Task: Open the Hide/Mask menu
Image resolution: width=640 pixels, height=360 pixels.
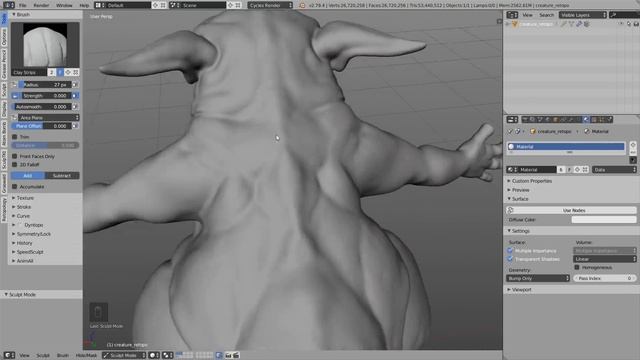Action: pyautogui.click(x=86, y=356)
